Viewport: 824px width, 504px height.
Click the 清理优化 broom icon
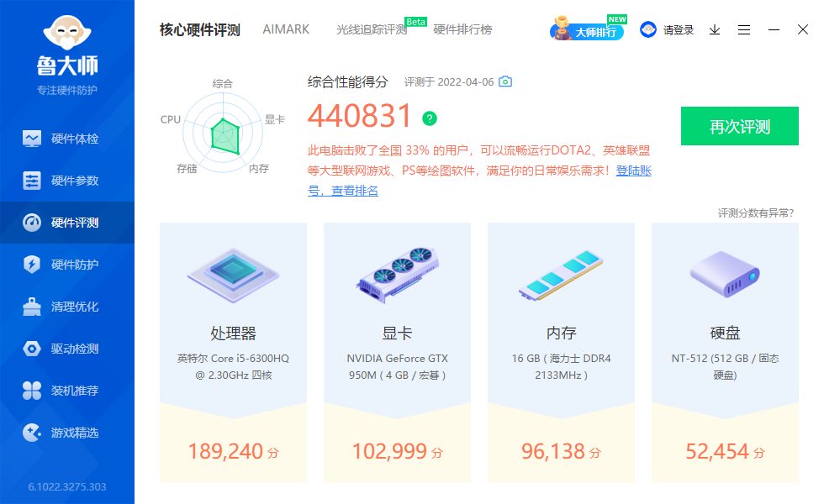click(32, 307)
